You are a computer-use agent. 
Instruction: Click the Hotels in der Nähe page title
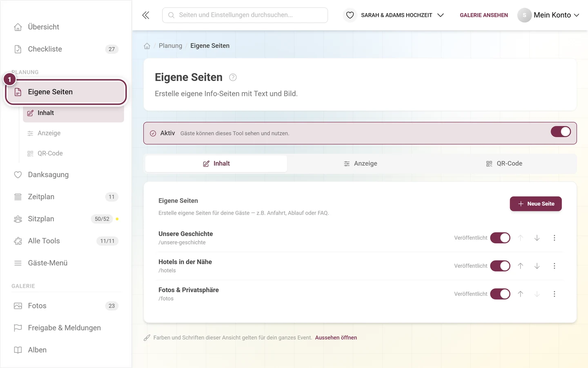click(185, 262)
